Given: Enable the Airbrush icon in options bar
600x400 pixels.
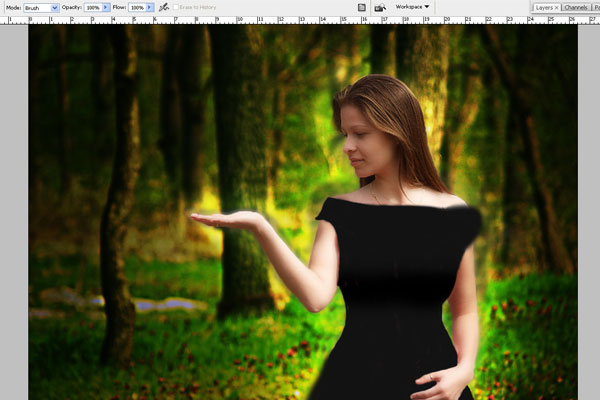Looking at the screenshot, I should click(x=163, y=7).
